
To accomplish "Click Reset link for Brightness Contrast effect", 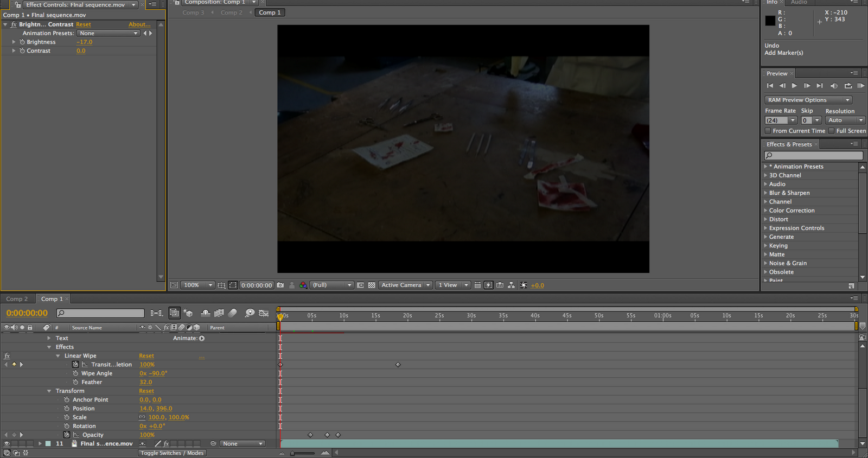I will click(84, 24).
